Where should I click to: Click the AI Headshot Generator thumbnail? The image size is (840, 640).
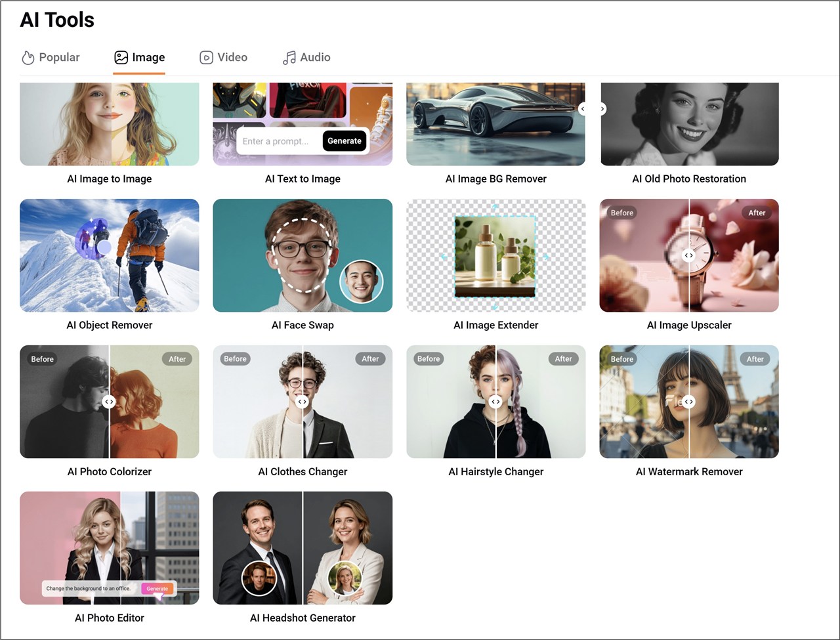click(x=303, y=547)
